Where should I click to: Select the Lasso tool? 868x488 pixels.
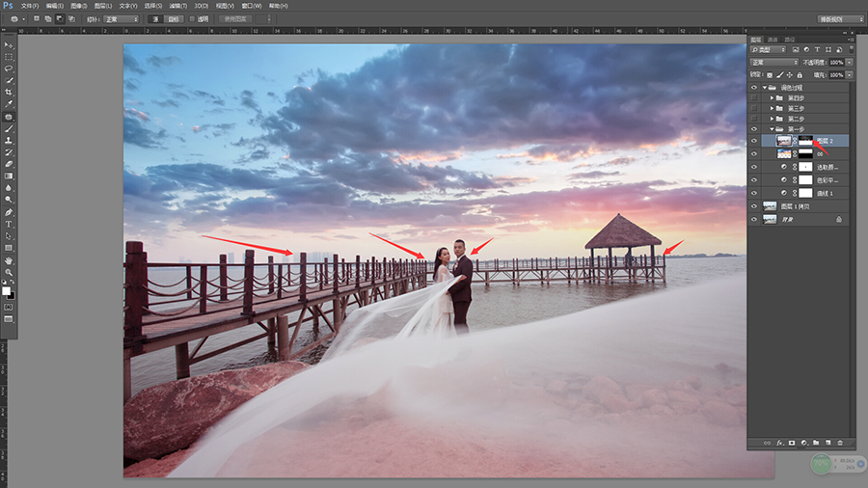click(x=9, y=68)
